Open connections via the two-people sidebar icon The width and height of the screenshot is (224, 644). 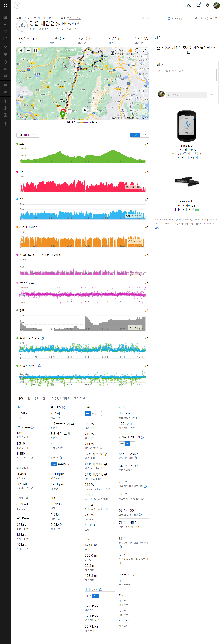point(5,85)
